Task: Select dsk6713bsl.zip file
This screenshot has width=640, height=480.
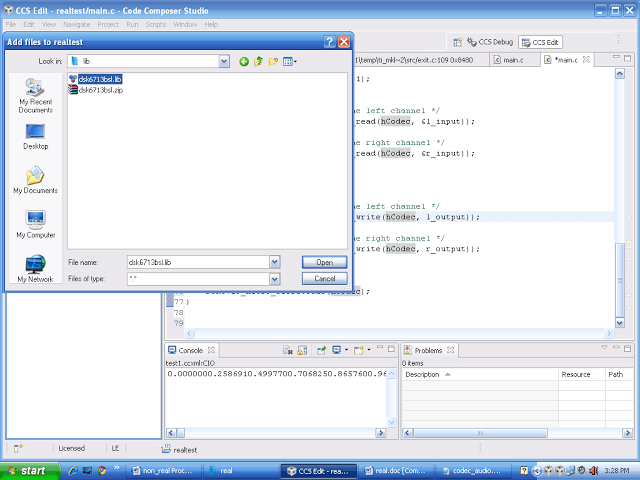Action: pyautogui.click(x=96, y=90)
